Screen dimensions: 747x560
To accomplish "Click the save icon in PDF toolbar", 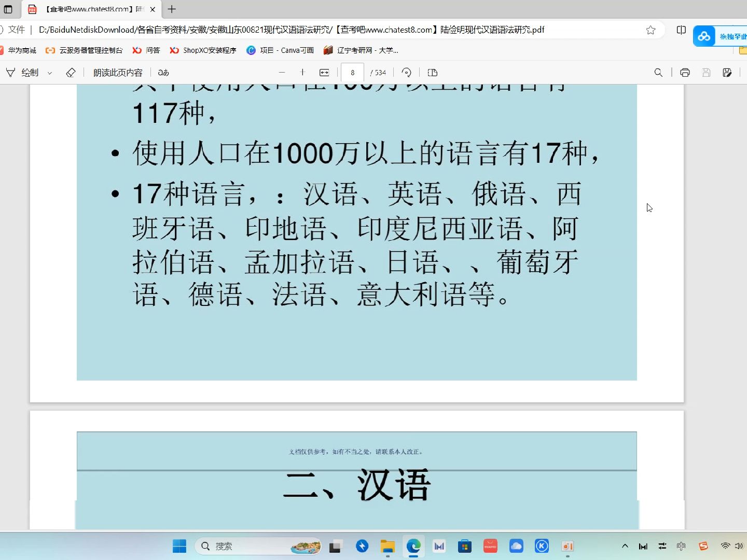I will 706,73.
